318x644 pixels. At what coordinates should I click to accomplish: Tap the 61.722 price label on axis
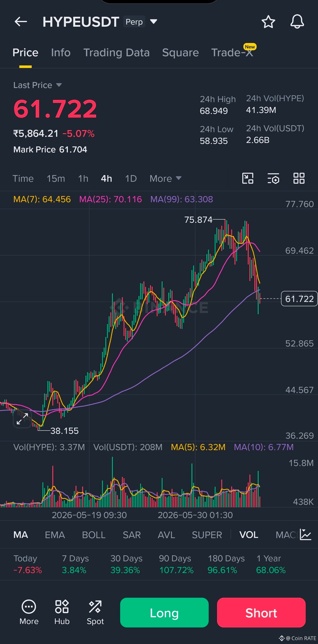pos(299,298)
